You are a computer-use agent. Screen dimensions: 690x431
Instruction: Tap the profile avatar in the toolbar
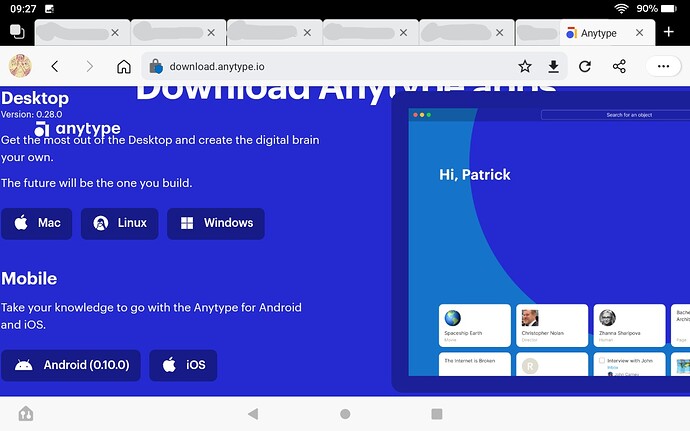(x=20, y=67)
